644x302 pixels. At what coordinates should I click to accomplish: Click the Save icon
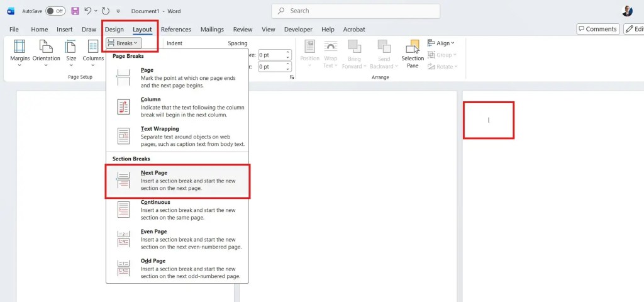pos(75,11)
